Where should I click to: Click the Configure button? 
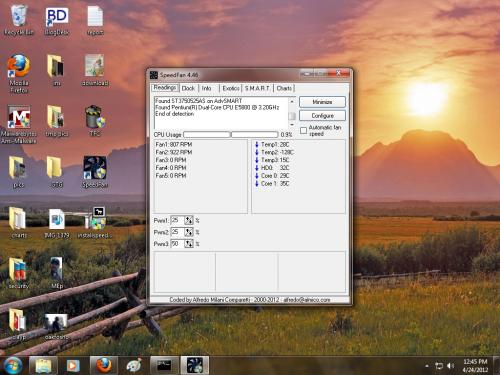(322, 116)
